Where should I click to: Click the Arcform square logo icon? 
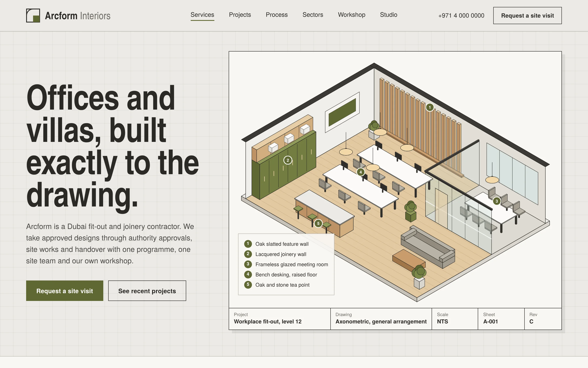click(33, 16)
